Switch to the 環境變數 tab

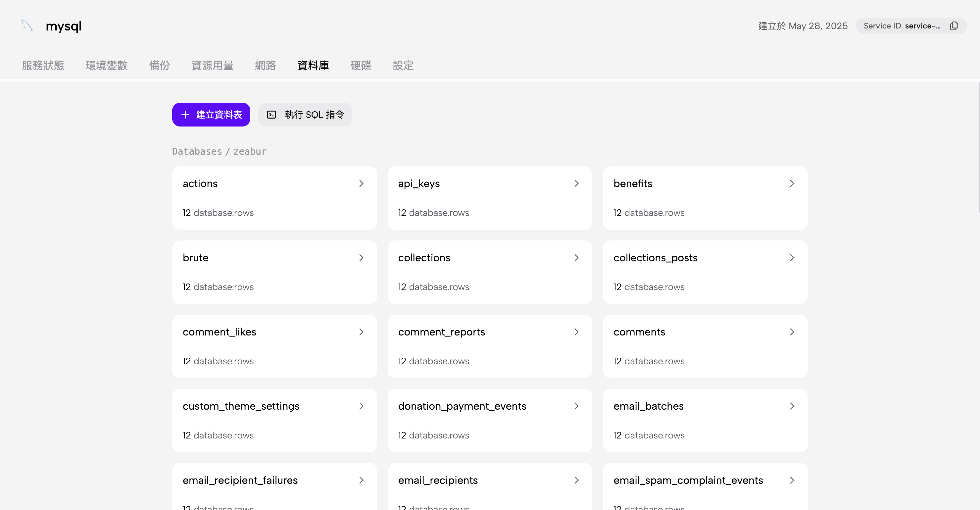pyautogui.click(x=107, y=66)
